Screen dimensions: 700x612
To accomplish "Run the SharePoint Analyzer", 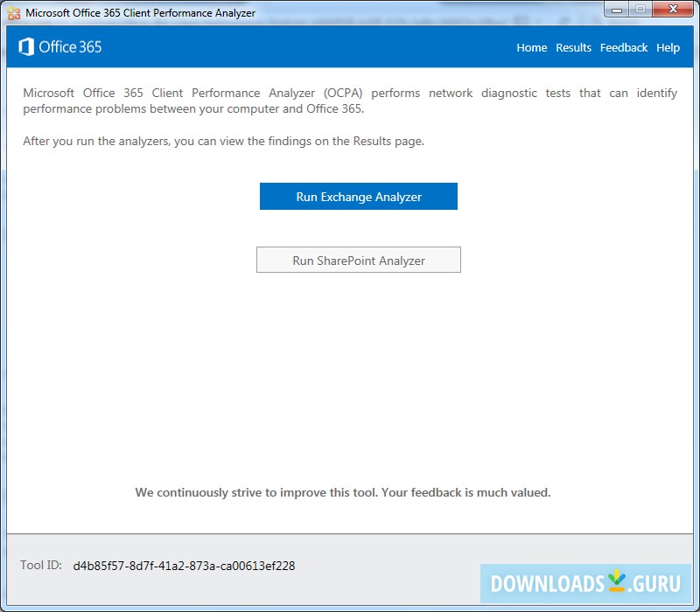I will (x=358, y=260).
